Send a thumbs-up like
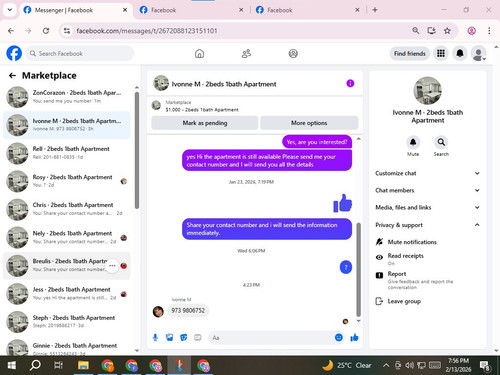Image resolution: width=500 pixels, height=375 pixels. tap(354, 338)
